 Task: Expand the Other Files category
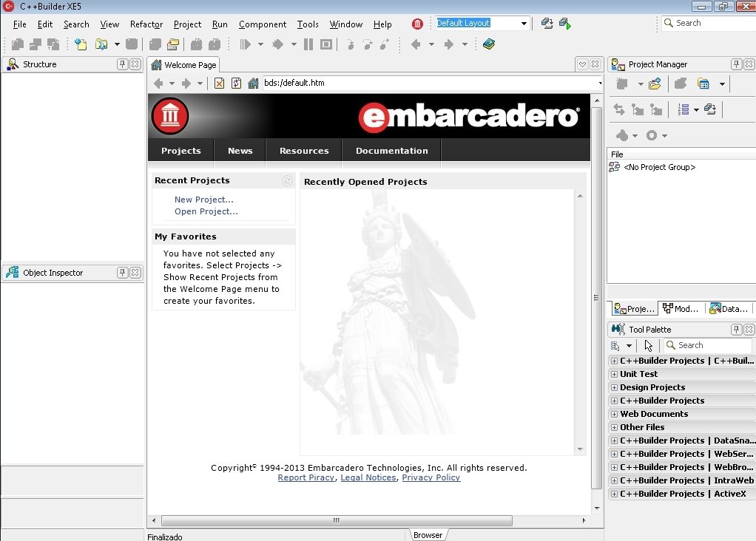click(614, 428)
